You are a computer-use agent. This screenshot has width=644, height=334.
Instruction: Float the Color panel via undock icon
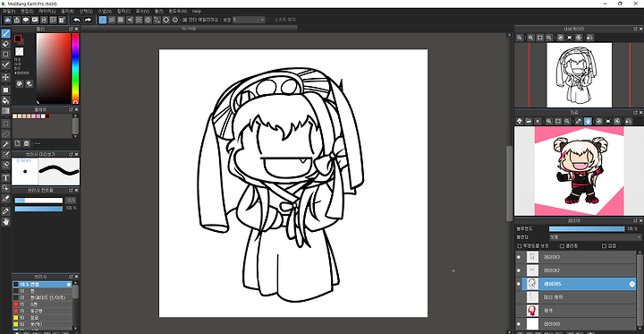(x=71, y=30)
